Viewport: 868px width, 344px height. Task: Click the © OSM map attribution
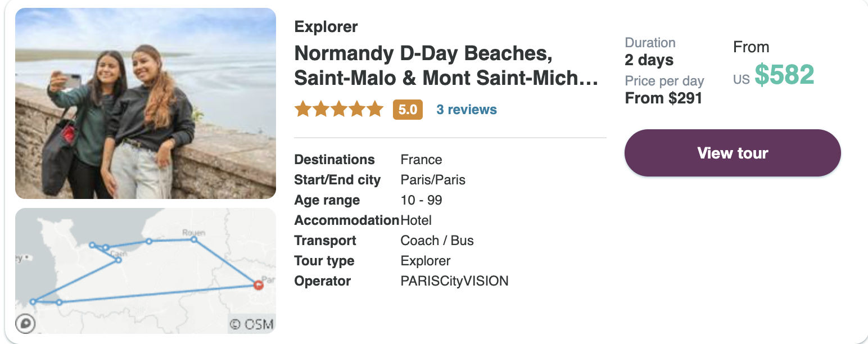pyautogui.click(x=252, y=324)
